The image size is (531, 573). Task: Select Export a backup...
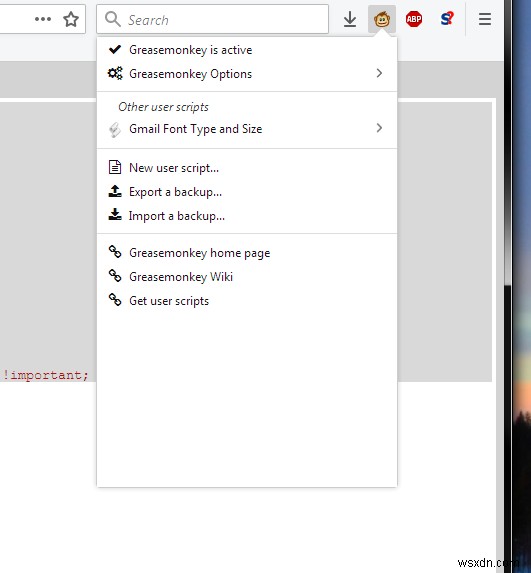tap(247, 192)
